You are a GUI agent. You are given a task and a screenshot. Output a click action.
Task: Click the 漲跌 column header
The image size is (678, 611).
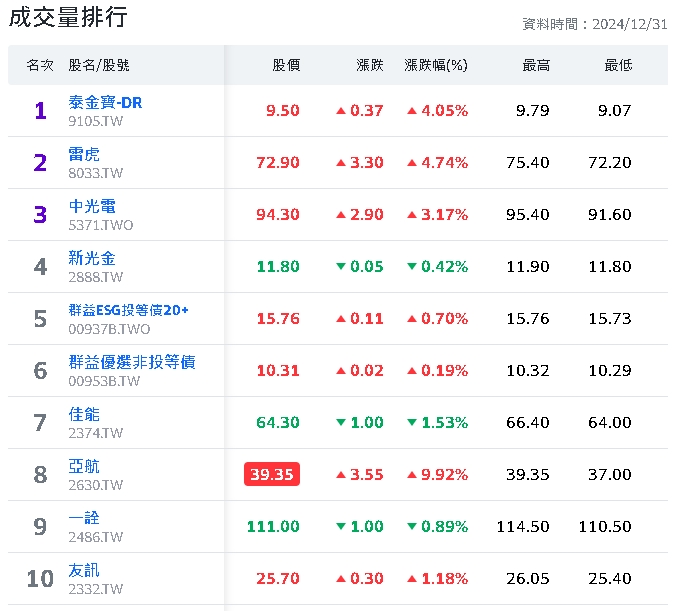(x=370, y=65)
